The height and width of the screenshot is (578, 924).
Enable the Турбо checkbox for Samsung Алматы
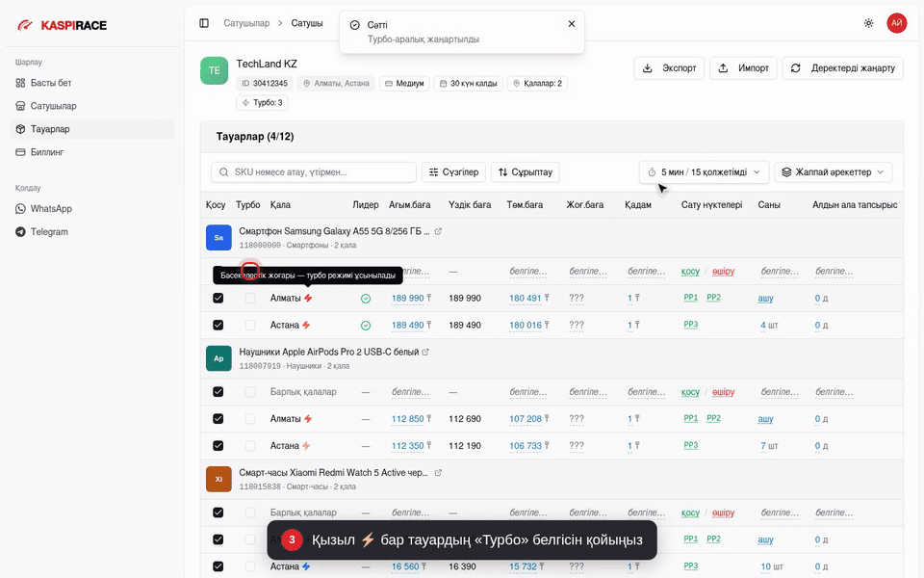250,299
